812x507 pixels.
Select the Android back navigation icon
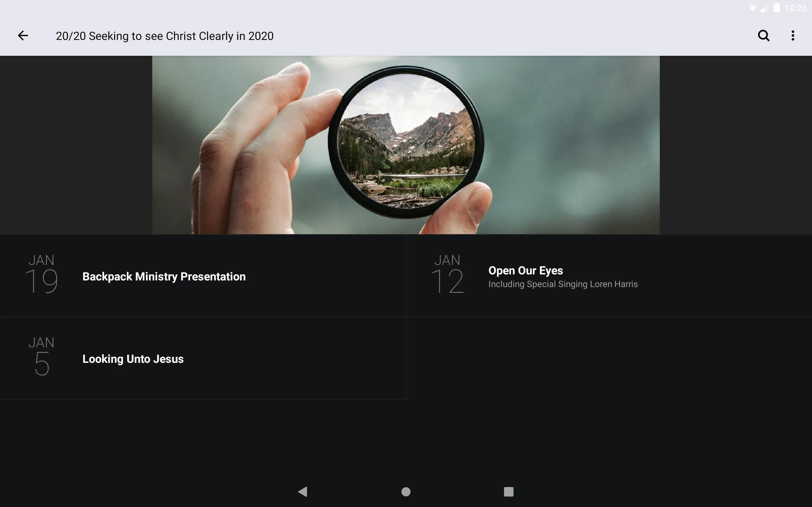click(302, 491)
